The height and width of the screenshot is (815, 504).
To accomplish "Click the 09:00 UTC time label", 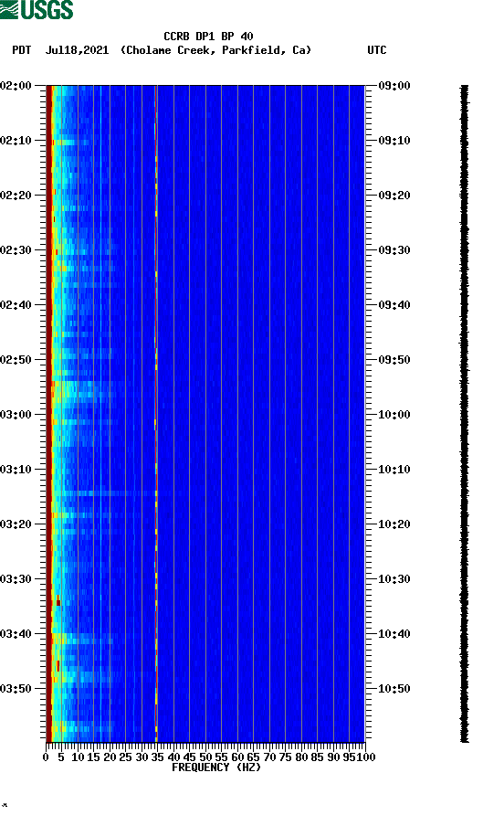I will [394, 86].
